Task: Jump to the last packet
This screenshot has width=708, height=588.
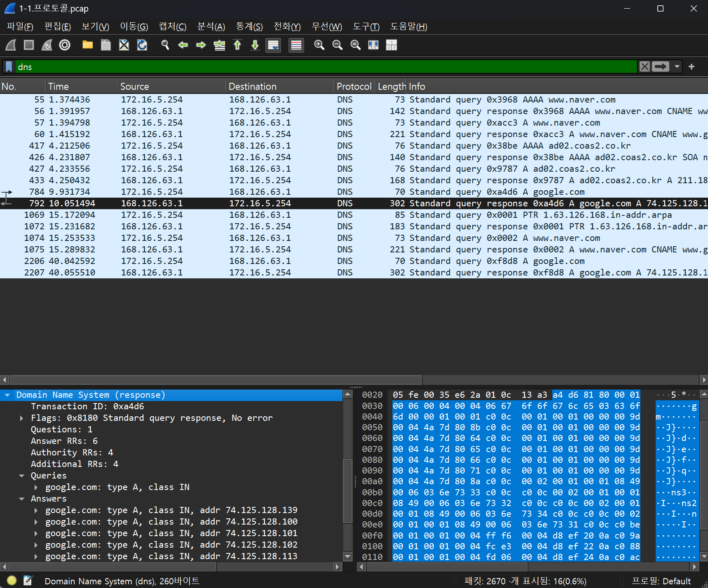Action: pyautogui.click(x=255, y=45)
